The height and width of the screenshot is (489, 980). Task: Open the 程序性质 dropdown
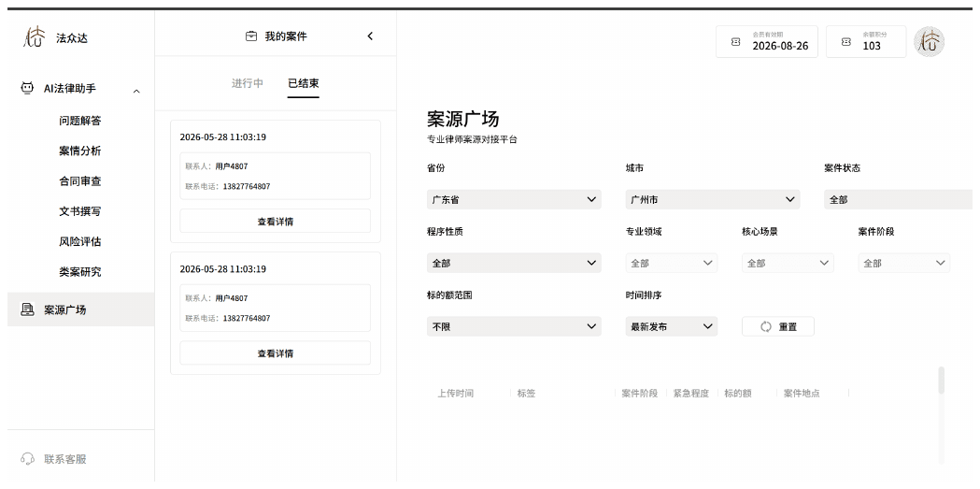[x=514, y=264]
